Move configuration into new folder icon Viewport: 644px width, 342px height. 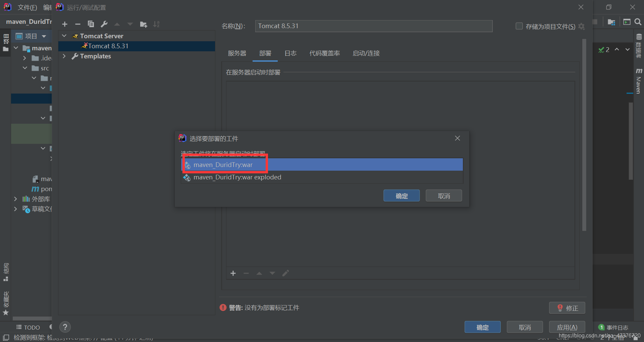coord(143,24)
